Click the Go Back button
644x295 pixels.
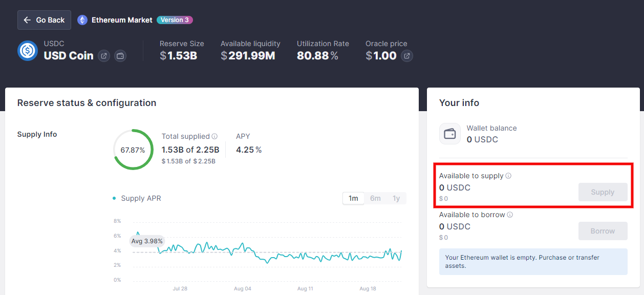[44, 20]
